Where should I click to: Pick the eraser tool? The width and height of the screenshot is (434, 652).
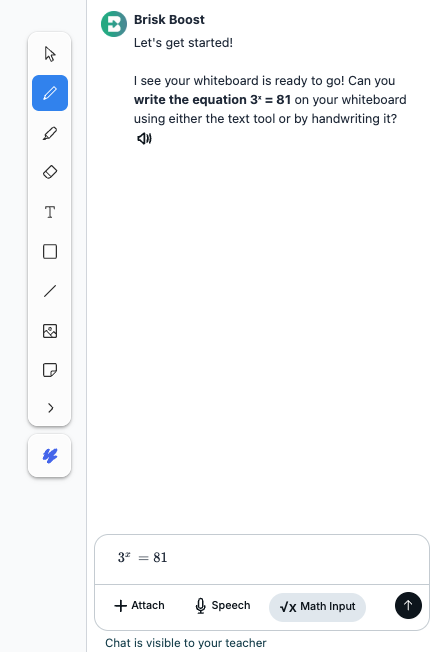pyautogui.click(x=50, y=172)
